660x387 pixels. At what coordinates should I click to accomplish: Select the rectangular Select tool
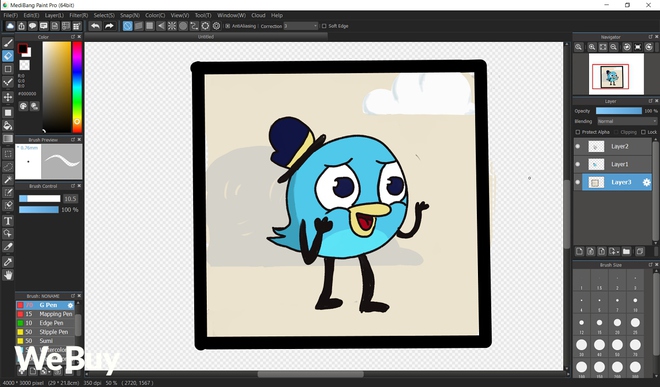[x=8, y=154]
